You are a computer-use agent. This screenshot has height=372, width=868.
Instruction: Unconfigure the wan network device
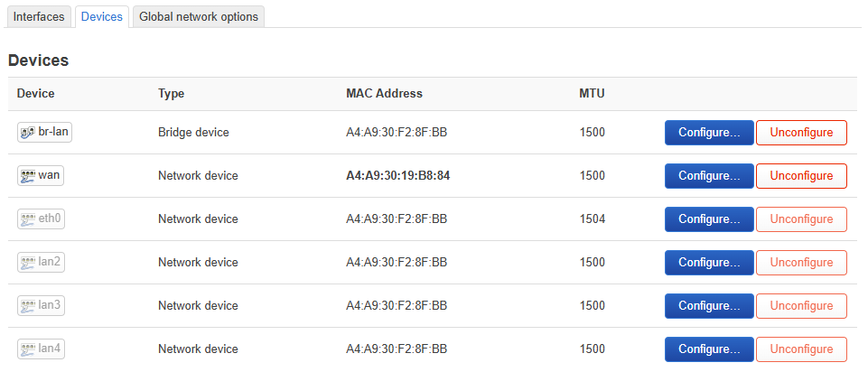click(x=801, y=175)
